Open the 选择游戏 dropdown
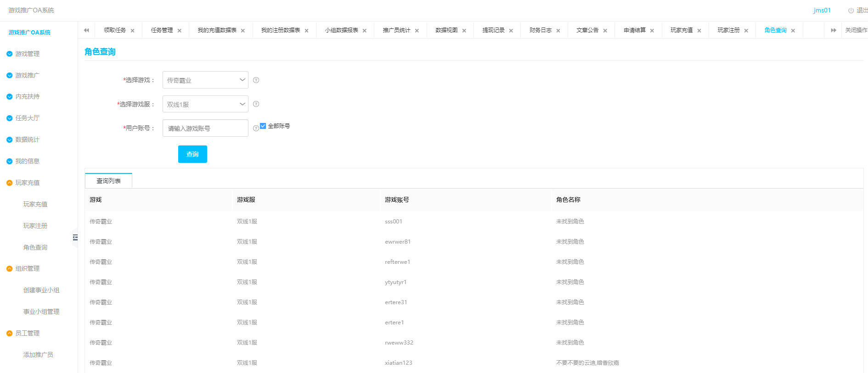 pos(205,80)
